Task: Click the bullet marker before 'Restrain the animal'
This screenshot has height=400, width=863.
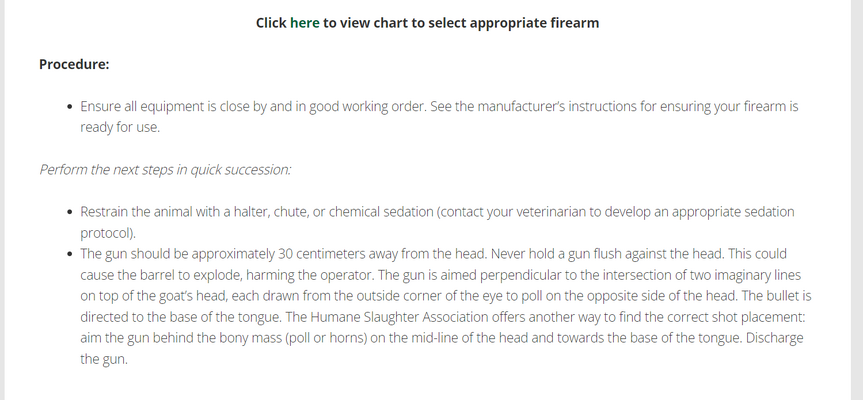Action: [x=69, y=212]
